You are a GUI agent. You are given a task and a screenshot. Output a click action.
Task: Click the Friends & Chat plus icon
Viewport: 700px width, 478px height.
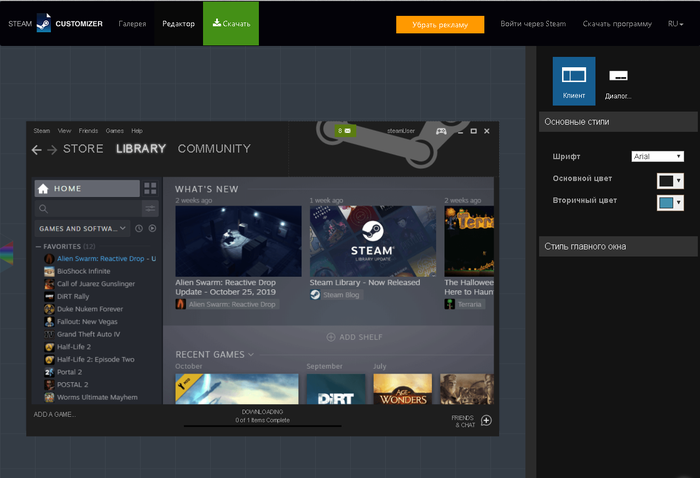pos(486,420)
